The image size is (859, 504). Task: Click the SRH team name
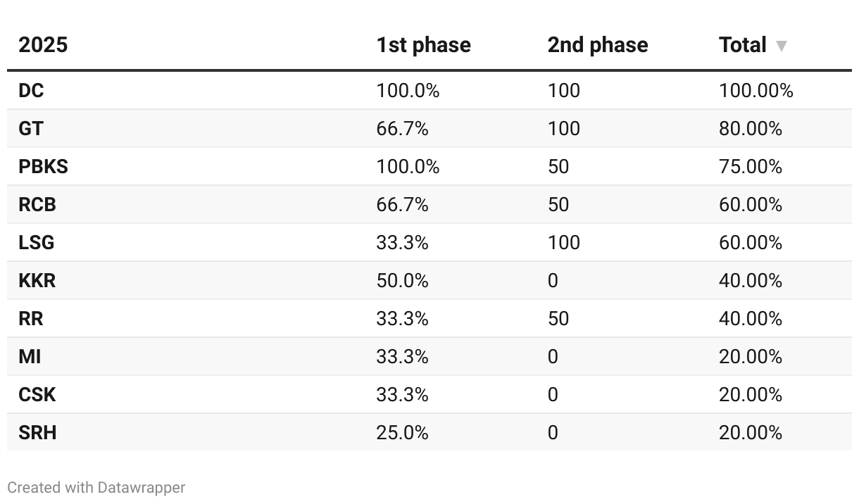point(37,433)
